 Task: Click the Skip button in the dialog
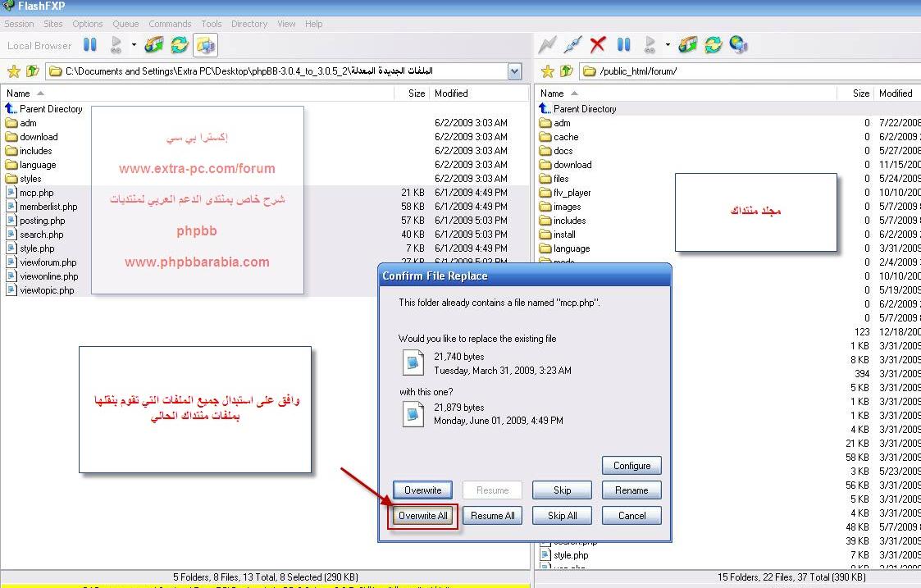562,490
